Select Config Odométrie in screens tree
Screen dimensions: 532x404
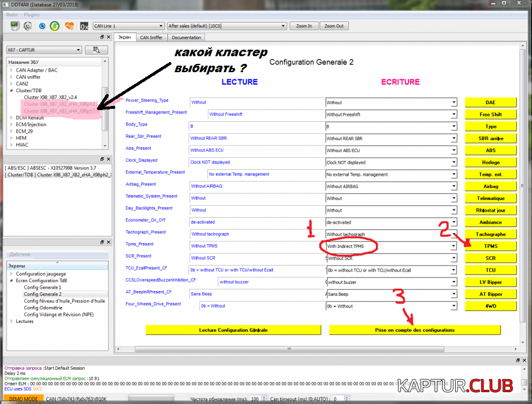coord(43,308)
